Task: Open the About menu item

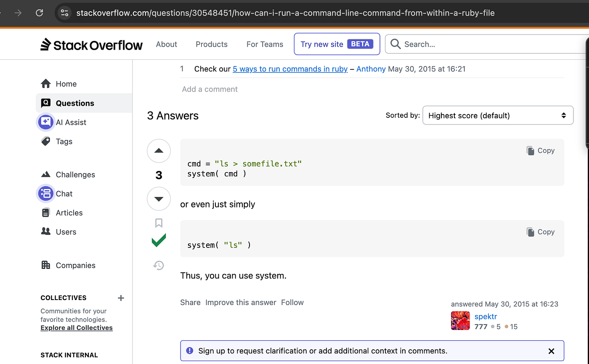Action: [x=167, y=44]
